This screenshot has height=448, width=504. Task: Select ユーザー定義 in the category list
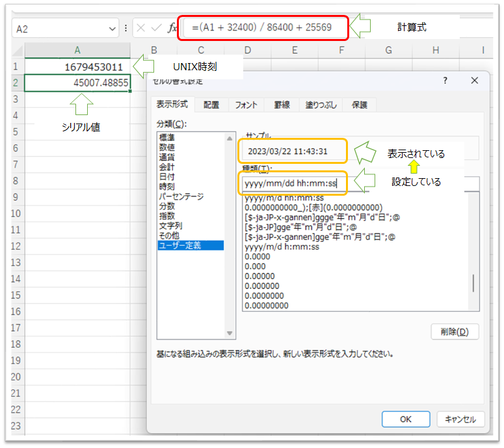tap(191, 246)
